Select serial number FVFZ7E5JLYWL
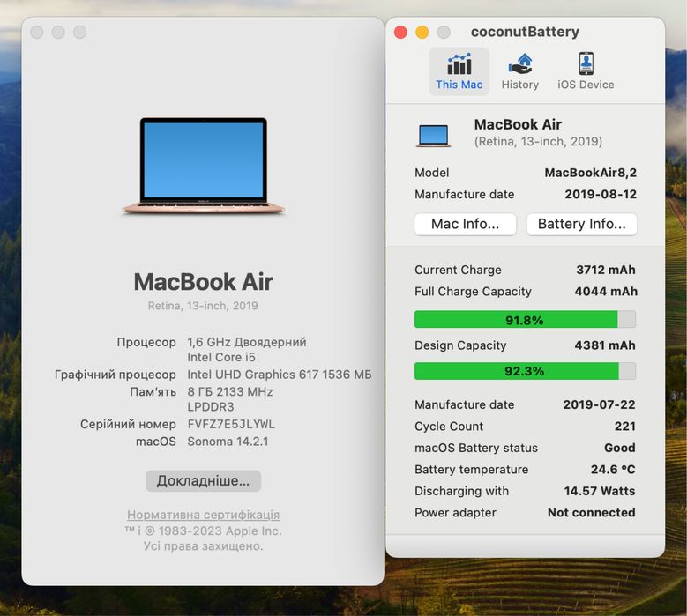The width and height of the screenshot is (687, 616). pos(231,424)
